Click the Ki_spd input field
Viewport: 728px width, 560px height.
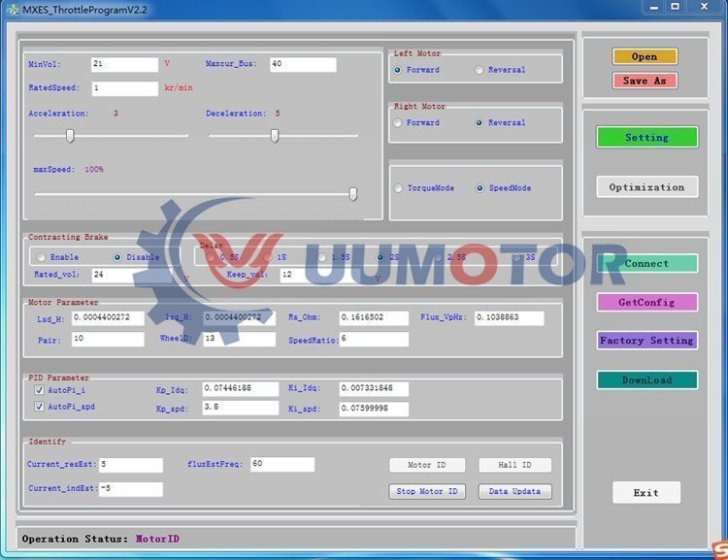tap(374, 410)
